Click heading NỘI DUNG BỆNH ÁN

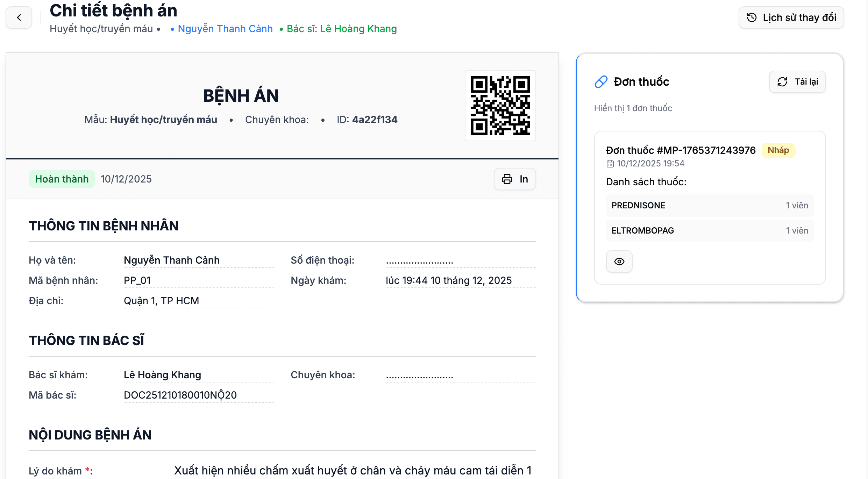[90, 435]
